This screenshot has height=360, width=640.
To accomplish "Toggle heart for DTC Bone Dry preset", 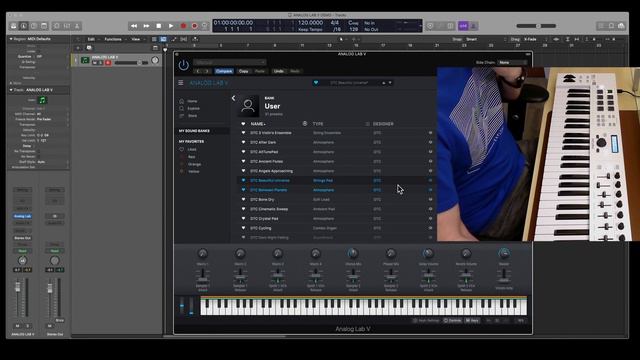I will tap(243, 200).
